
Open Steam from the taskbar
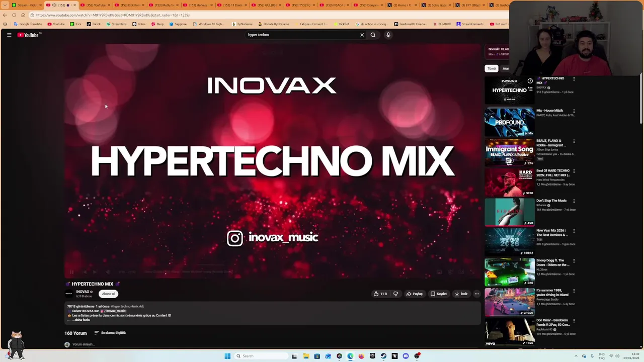pyautogui.click(x=383, y=356)
